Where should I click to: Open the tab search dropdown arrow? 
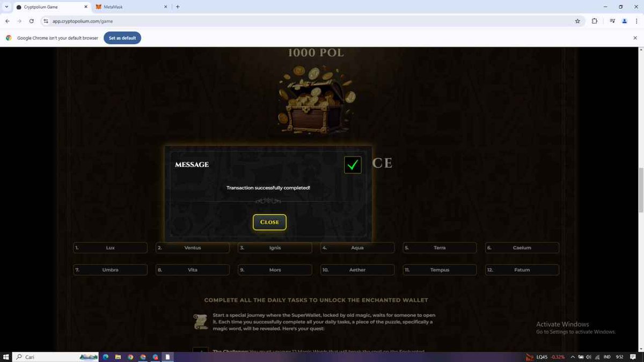pyautogui.click(x=6, y=7)
